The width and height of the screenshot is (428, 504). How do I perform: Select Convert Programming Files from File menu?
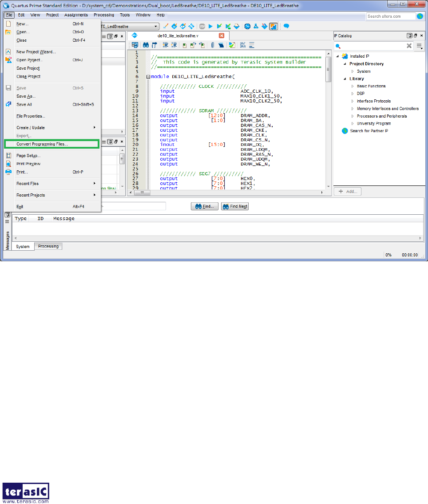[52, 144]
